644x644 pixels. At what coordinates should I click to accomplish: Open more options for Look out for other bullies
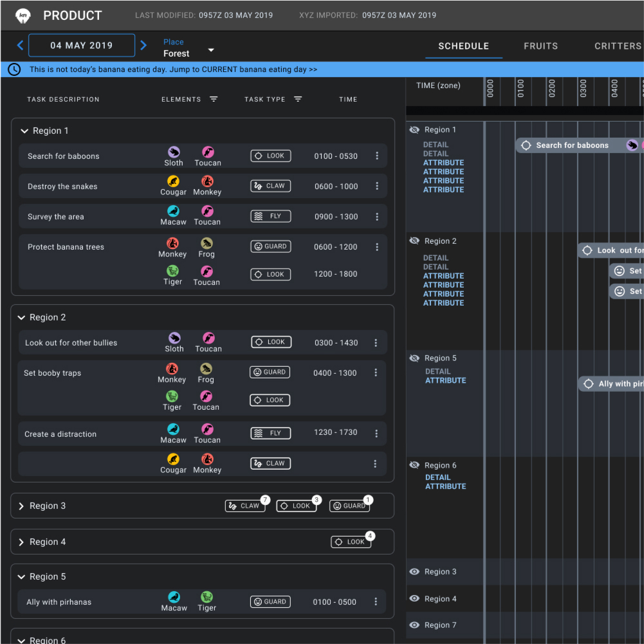point(375,342)
